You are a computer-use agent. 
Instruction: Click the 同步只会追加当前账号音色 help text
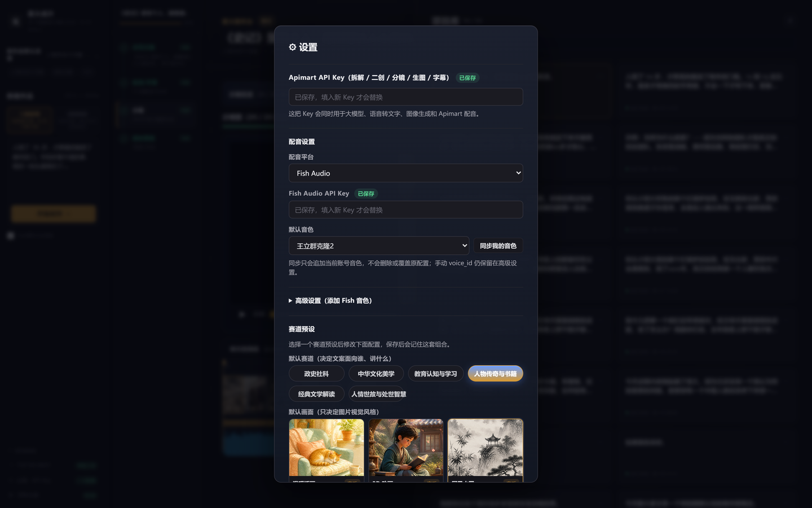(403, 268)
